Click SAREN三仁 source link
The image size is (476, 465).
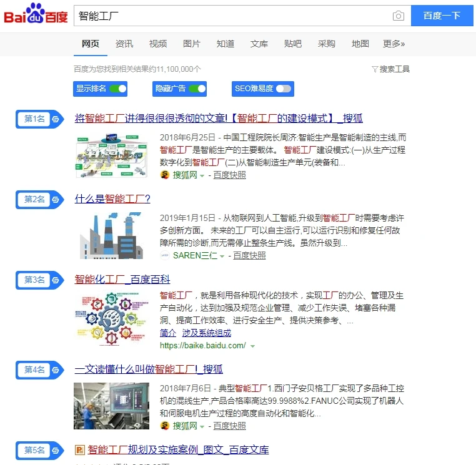[195, 255]
